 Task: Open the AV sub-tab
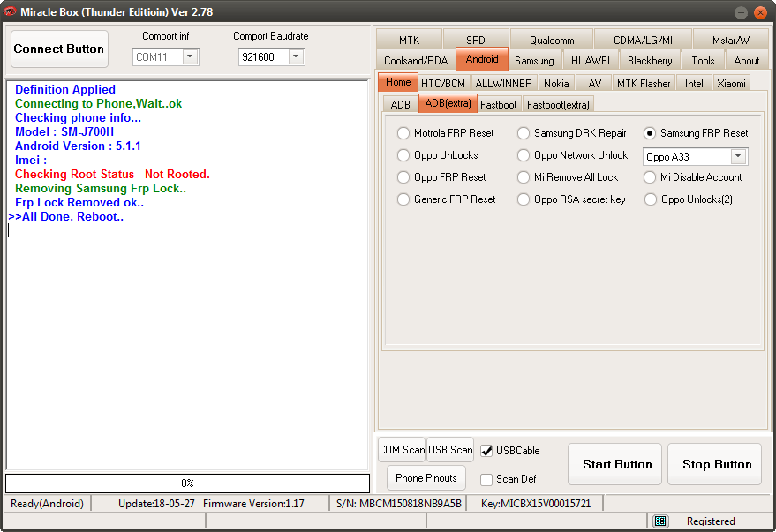coord(594,83)
